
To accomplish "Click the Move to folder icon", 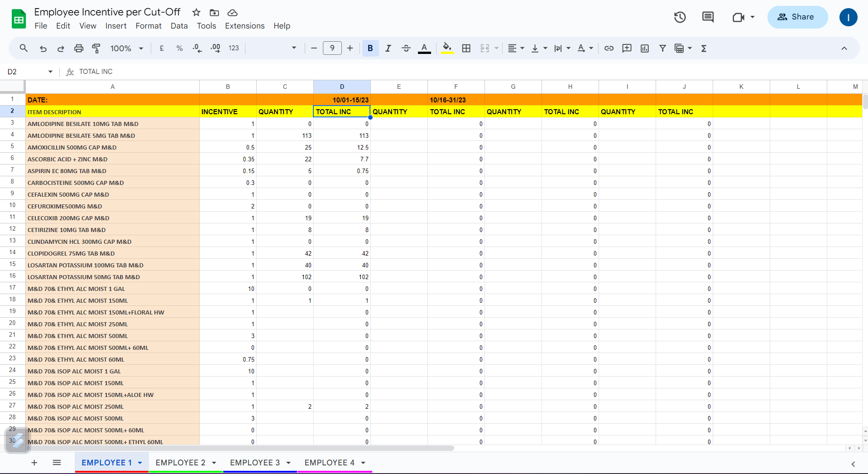I will tap(214, 12).
